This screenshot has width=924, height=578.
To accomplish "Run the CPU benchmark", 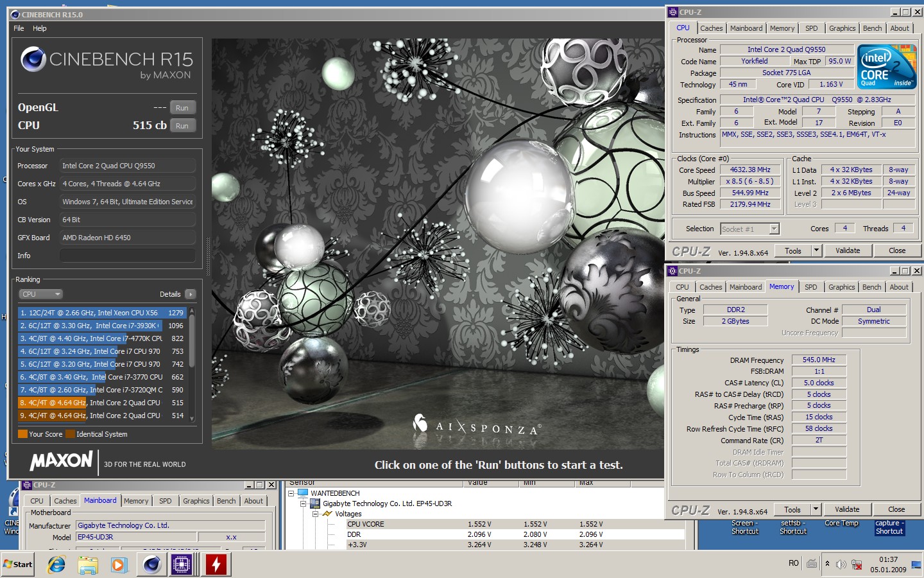I will point(182,126).
